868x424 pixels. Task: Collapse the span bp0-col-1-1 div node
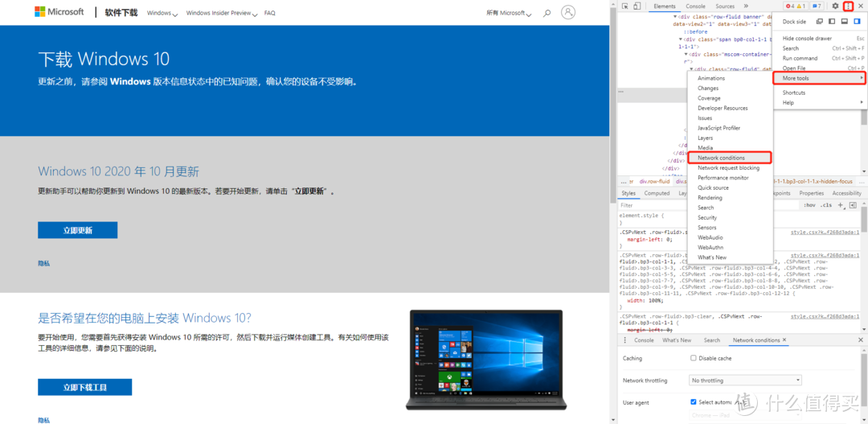coord(681,39)
